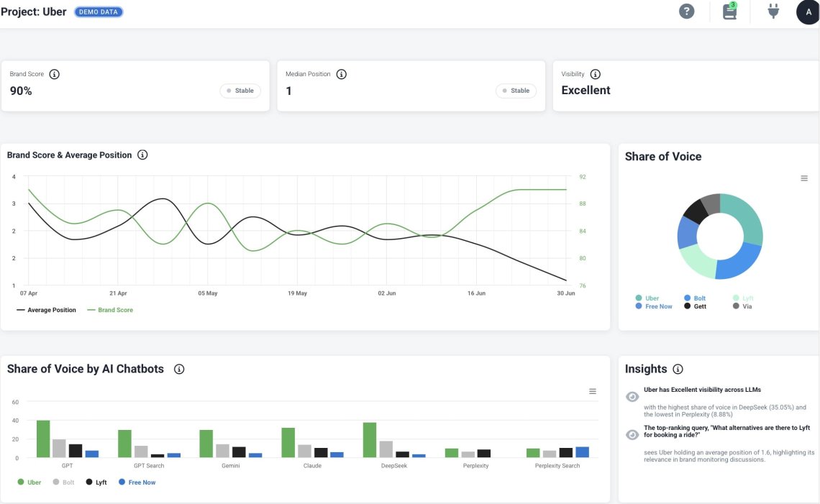Click the info icon beside Insights heading
The width and height of the screenshot is (820, 504).
point(677,369)
